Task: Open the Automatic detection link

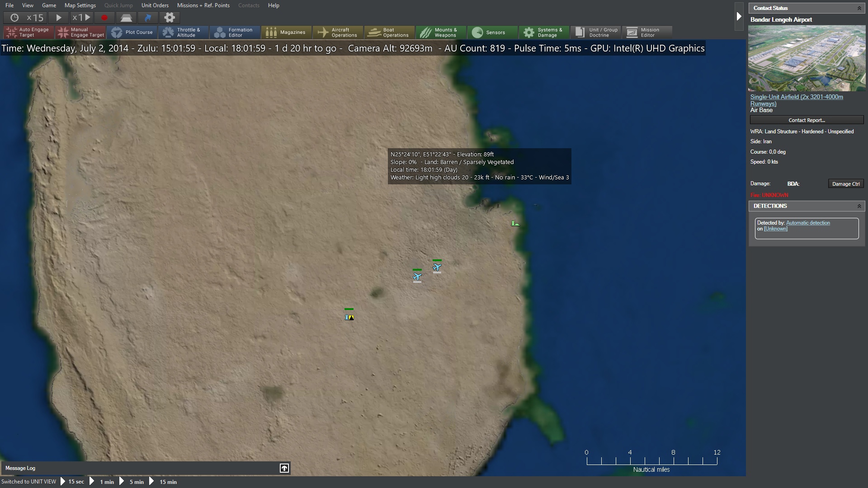Action: (x=808, y=223)
